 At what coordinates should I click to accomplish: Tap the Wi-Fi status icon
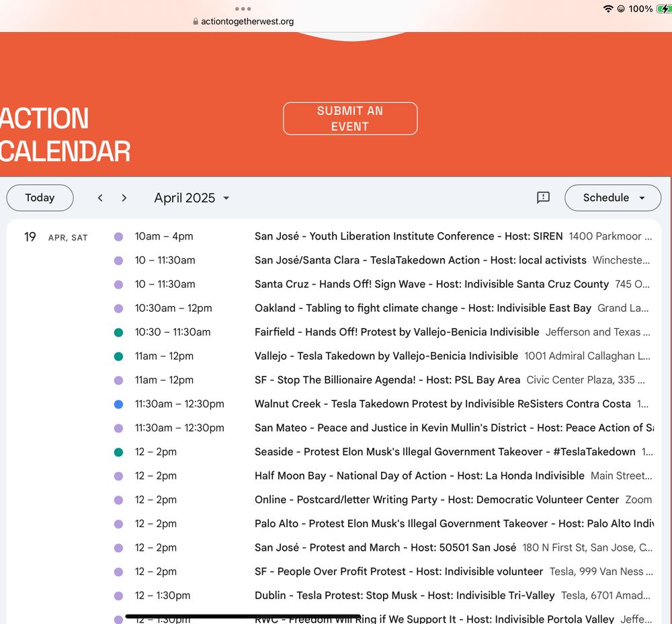[x=607, y=9]
